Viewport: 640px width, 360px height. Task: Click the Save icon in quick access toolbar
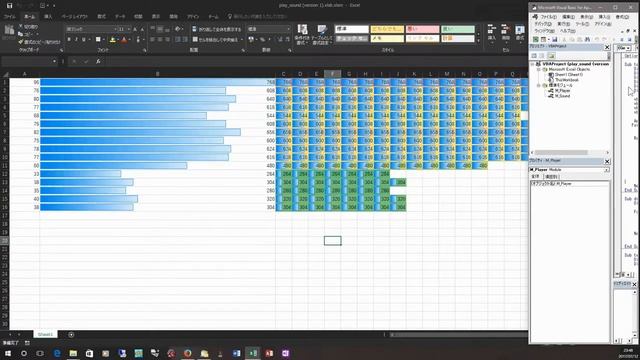coord(9,5)
